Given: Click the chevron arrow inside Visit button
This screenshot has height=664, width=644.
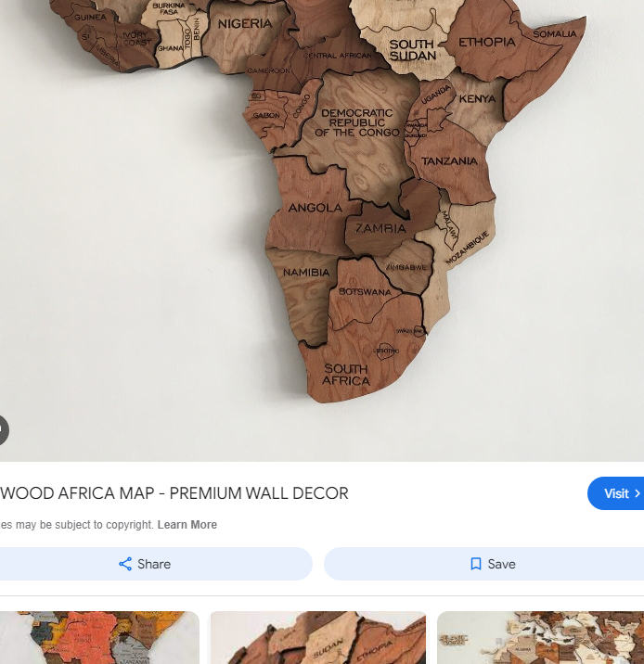Looking at the screenshot, I should (x=637, y=493).
